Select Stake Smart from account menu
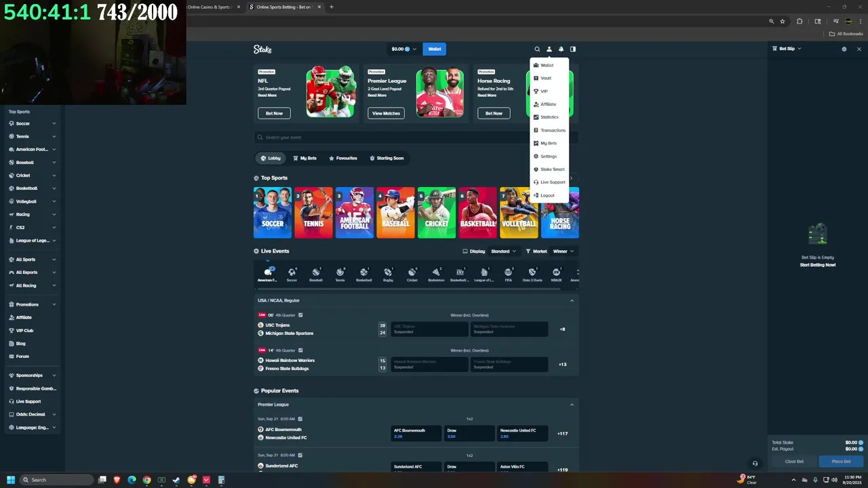The image size is (868, 488). 549,169
